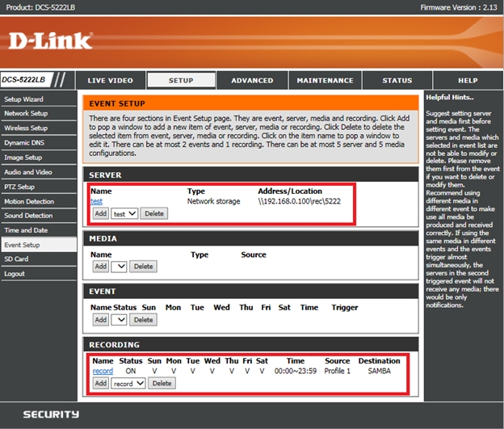The image size is (504, 429).
Task: Switch to the Advanced tab
Action: 252,81
